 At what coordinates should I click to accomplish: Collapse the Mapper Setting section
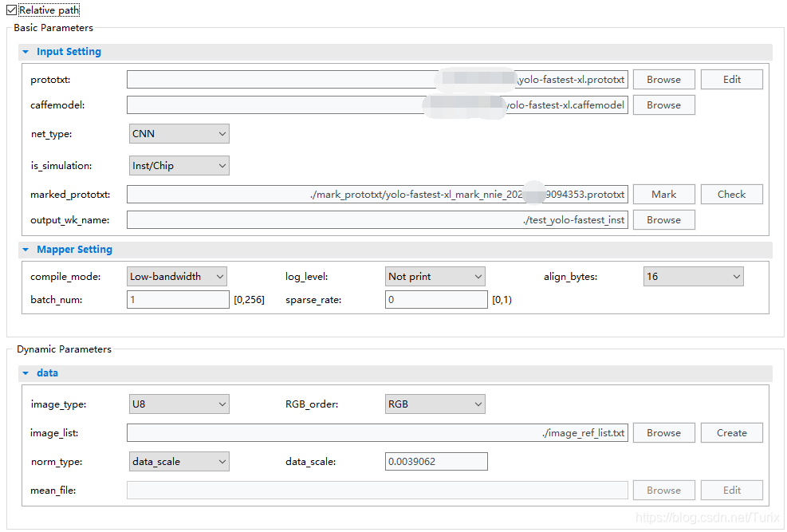[x=26, y=250]
